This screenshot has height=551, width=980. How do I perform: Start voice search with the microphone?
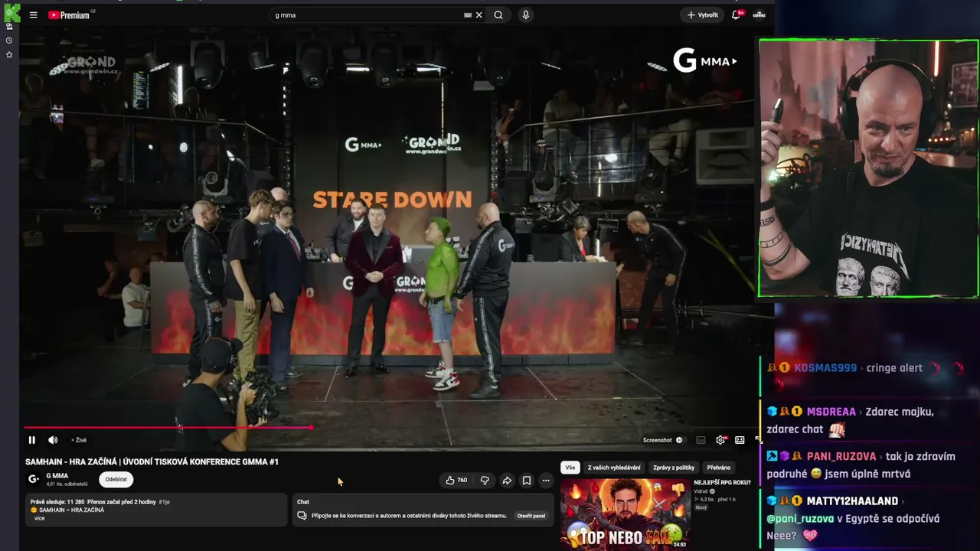click(x=525, y=15)
